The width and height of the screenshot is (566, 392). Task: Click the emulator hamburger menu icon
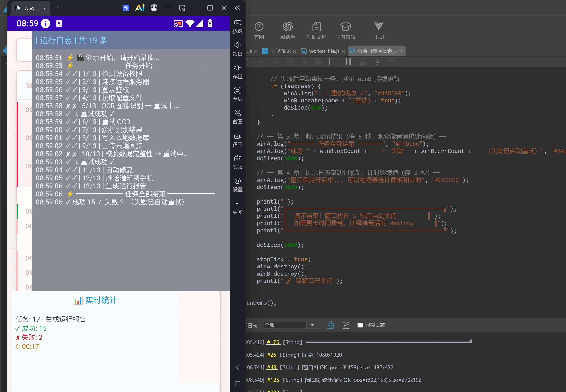point(168,8)
